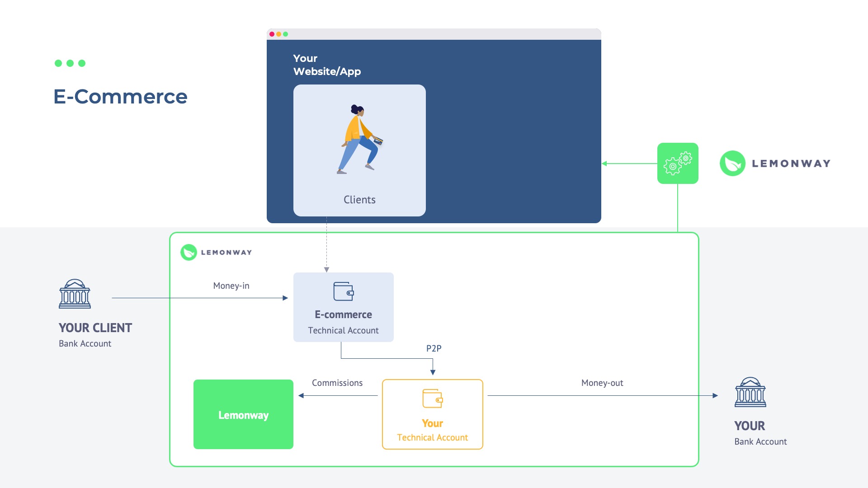Click "Bank Account" under YOUR CLIENT
The width and height of the screenshot is (868, 488).
click(85, 343)
